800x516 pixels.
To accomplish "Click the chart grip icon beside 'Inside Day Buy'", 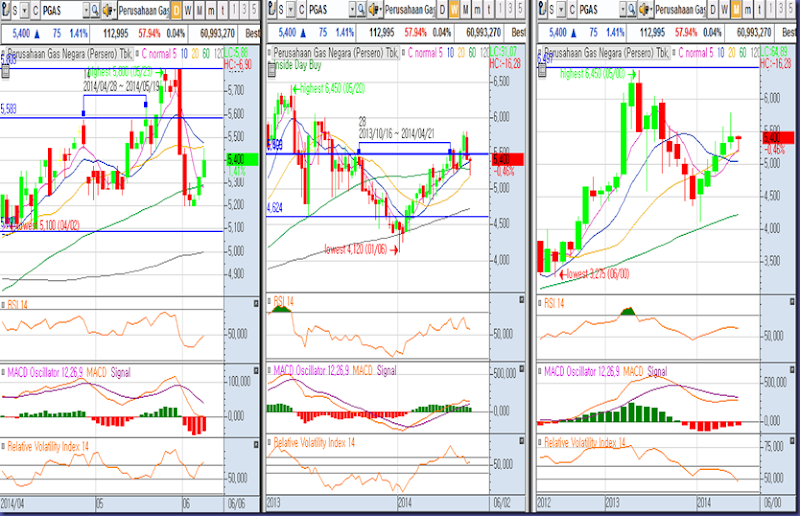I will click(x=271, y=70).
